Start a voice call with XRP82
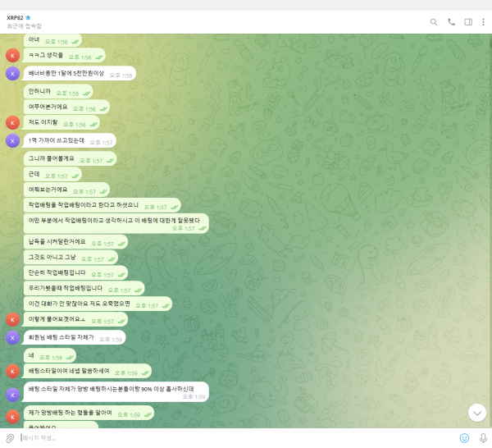 tap(451, 22)
